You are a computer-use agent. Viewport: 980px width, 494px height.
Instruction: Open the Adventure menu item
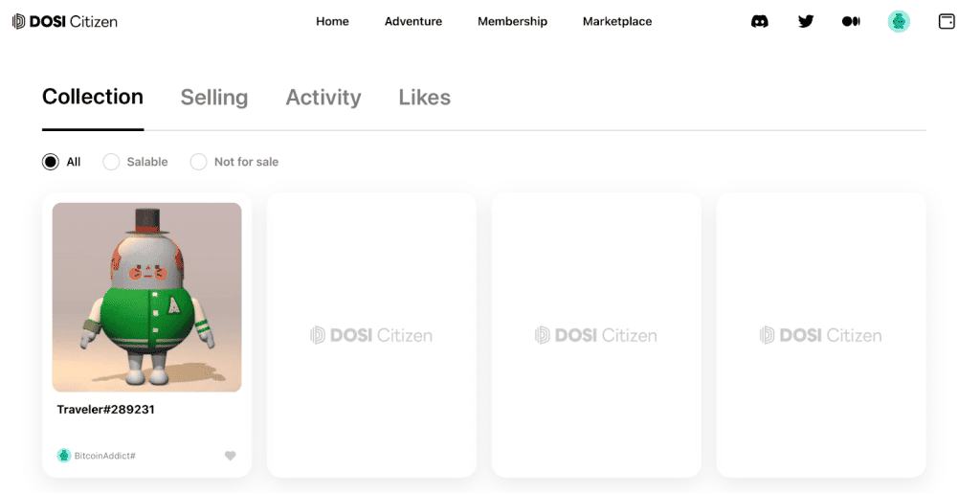tap(413, 21)
